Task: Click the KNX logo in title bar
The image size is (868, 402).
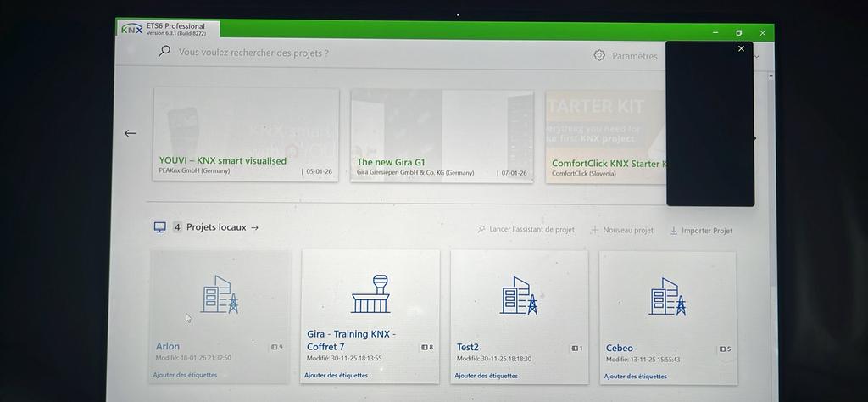Action: pyautogui.click(x=131, y=29)
